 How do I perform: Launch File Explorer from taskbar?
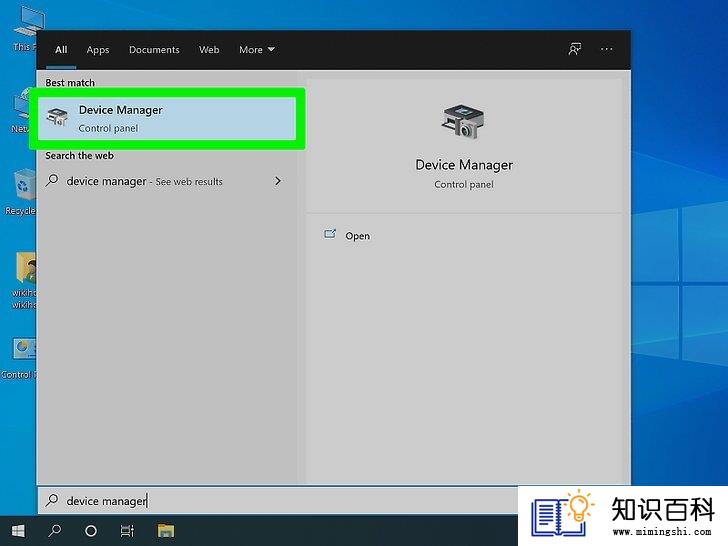(165, 531)
